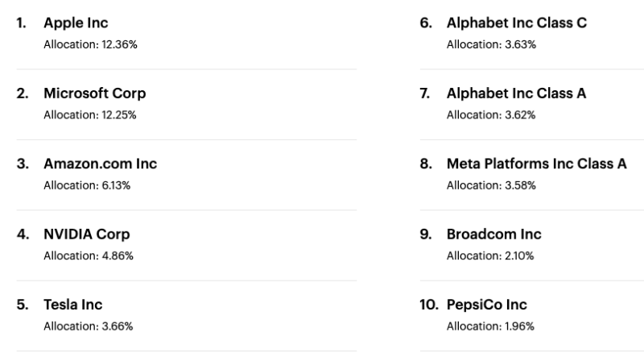Select Tesla's Allocation: 3.66% text
Viewport: 644px width, 357px height.
(89, 326)
